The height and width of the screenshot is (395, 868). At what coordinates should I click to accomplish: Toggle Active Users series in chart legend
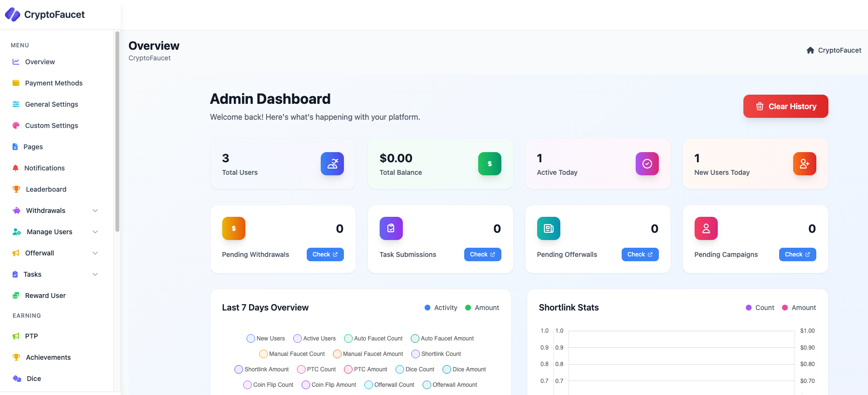coord(314,339)
